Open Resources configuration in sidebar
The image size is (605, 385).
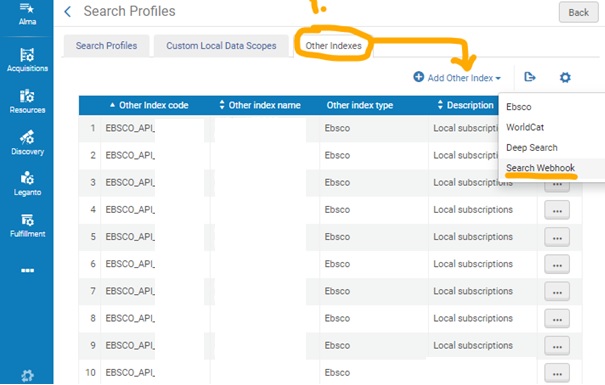tap(27, 101)
